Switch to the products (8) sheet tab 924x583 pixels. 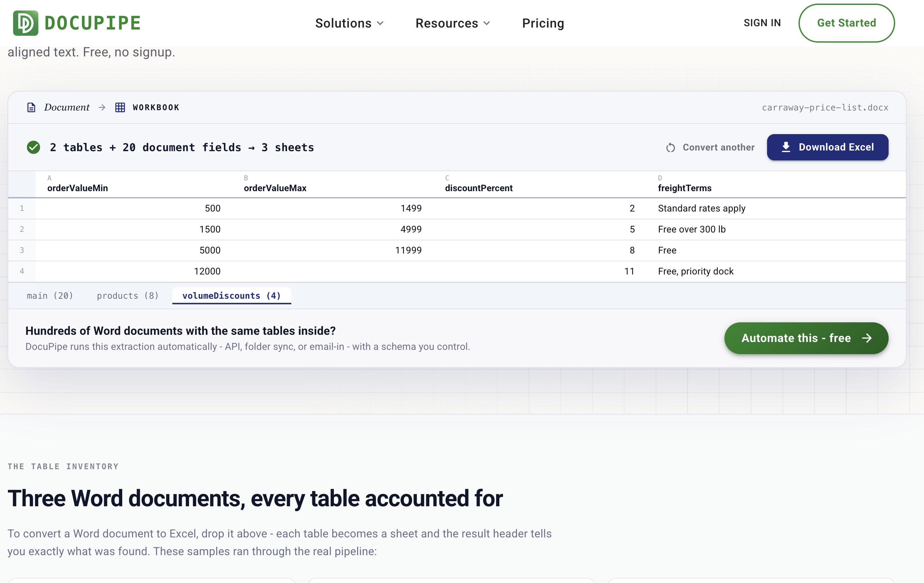[128, 296]
